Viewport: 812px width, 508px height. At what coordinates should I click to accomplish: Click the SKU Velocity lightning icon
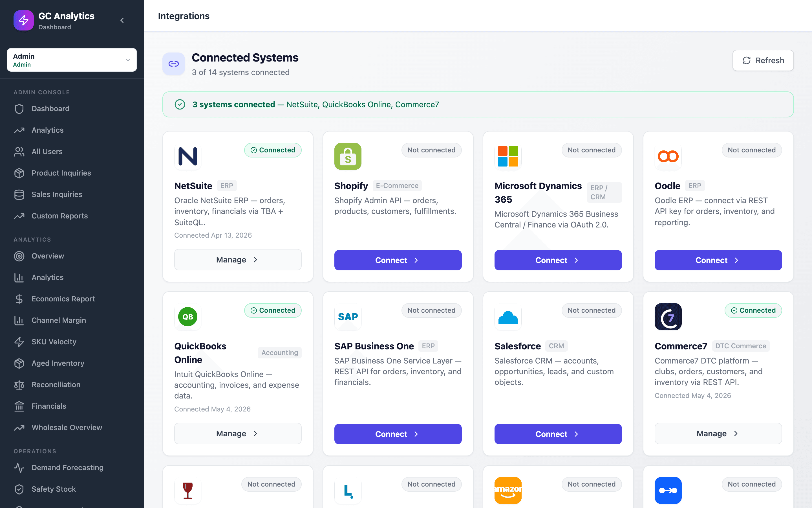(x=19, y=342)
